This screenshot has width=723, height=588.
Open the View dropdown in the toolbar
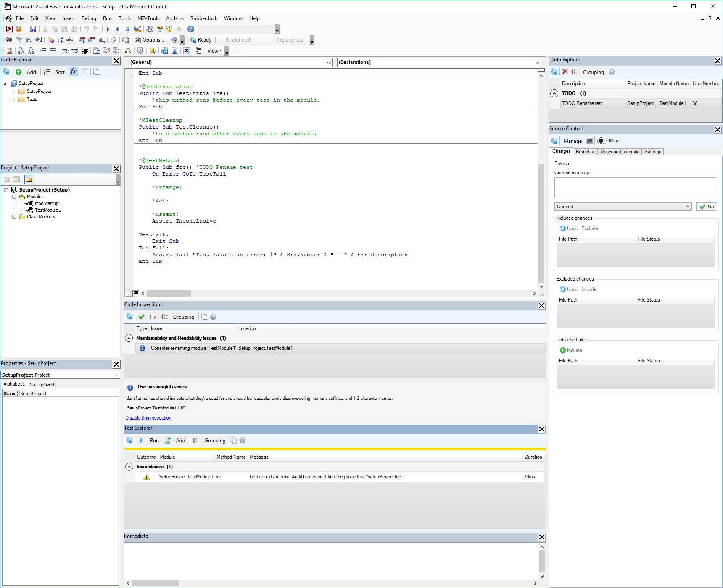[x=214, y=51]
